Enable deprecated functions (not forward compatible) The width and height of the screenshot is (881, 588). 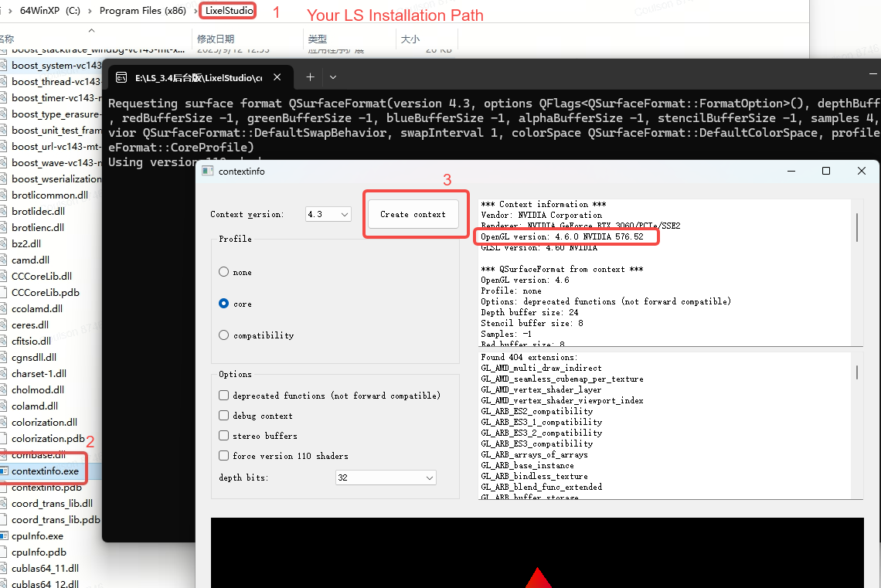223,396
